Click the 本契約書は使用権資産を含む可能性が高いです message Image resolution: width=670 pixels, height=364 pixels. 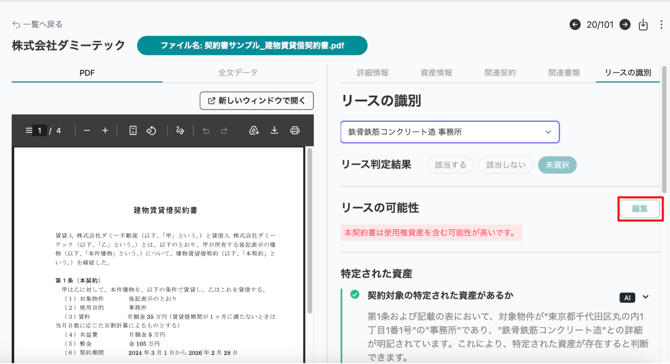(x=431, y=233)
